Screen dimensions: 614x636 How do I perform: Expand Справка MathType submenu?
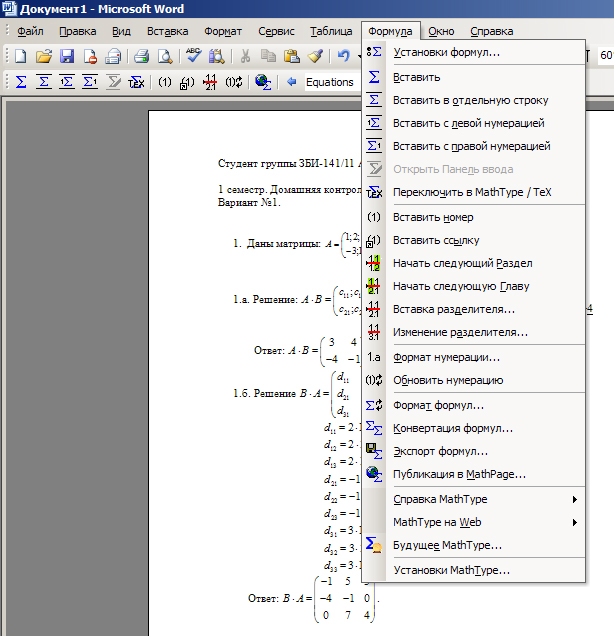475,499
